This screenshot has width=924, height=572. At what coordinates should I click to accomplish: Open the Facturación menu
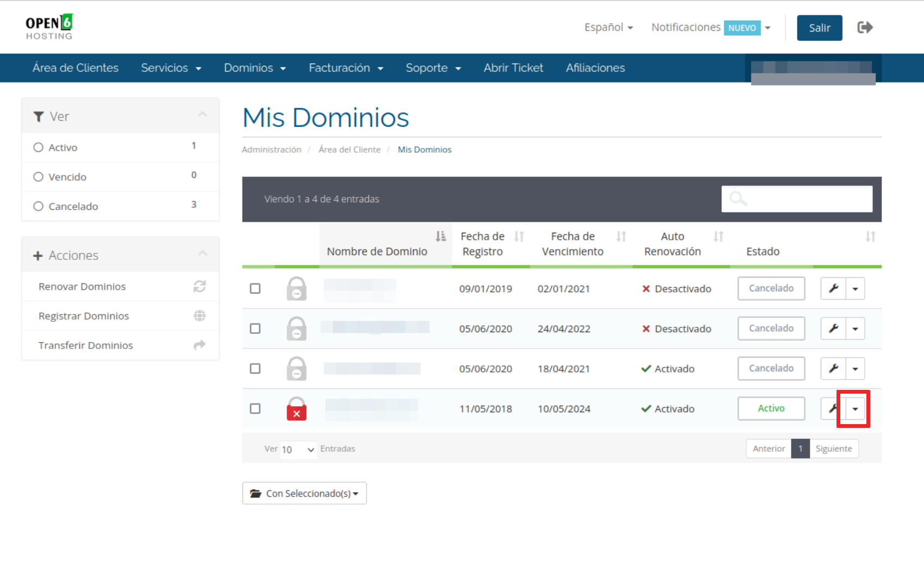point(346,68)
